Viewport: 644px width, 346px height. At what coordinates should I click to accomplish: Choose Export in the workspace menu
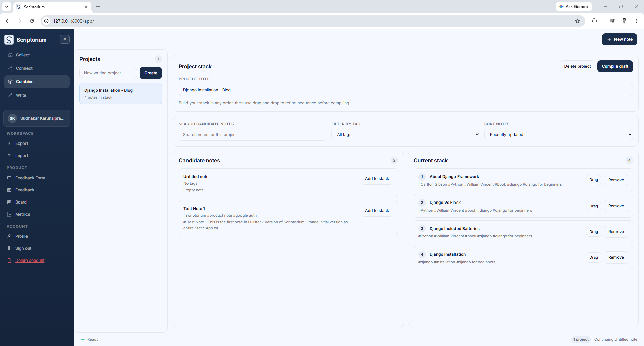point(22,143)
